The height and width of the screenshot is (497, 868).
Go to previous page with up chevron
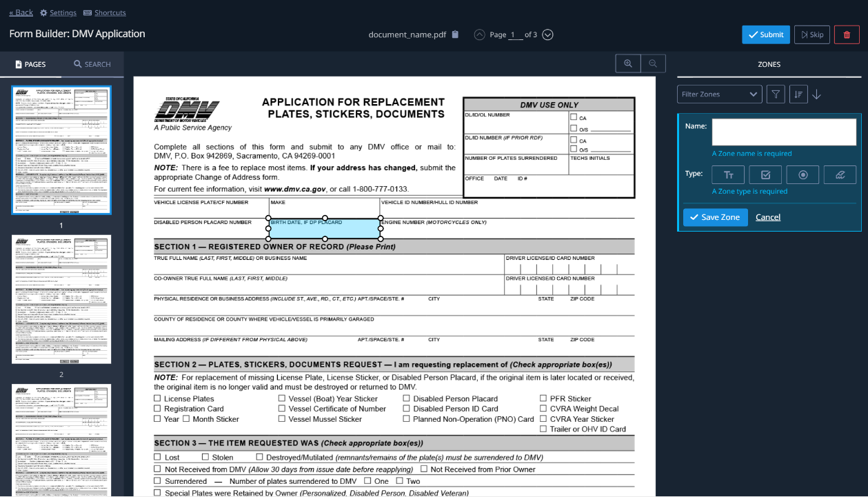click(x=479, y=34)
